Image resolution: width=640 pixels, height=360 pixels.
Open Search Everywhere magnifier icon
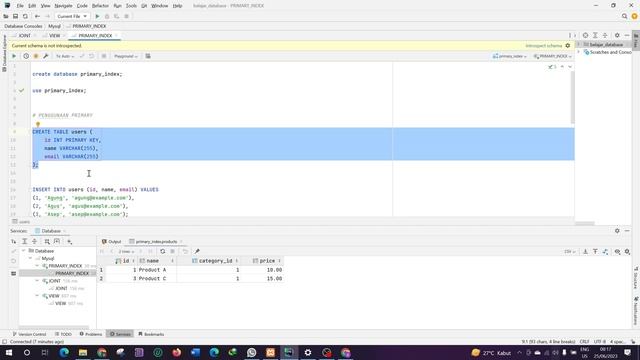[x=624, y=16]
